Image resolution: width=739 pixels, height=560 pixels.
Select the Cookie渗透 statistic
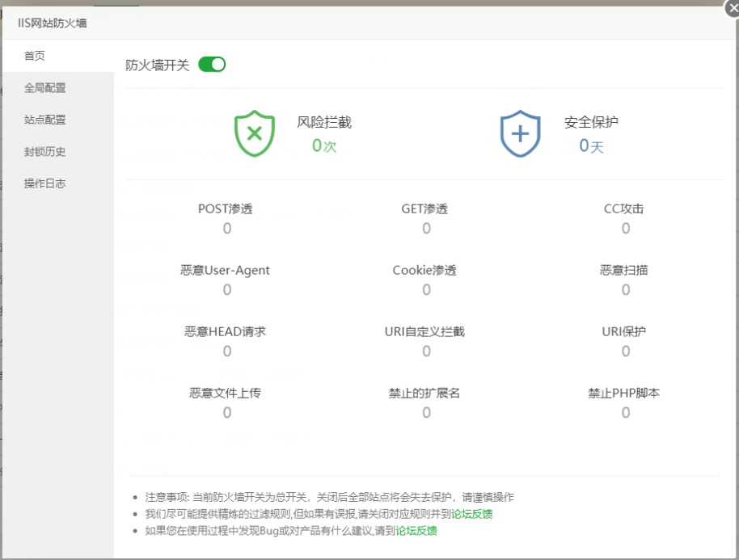click(x=425, y=280)
